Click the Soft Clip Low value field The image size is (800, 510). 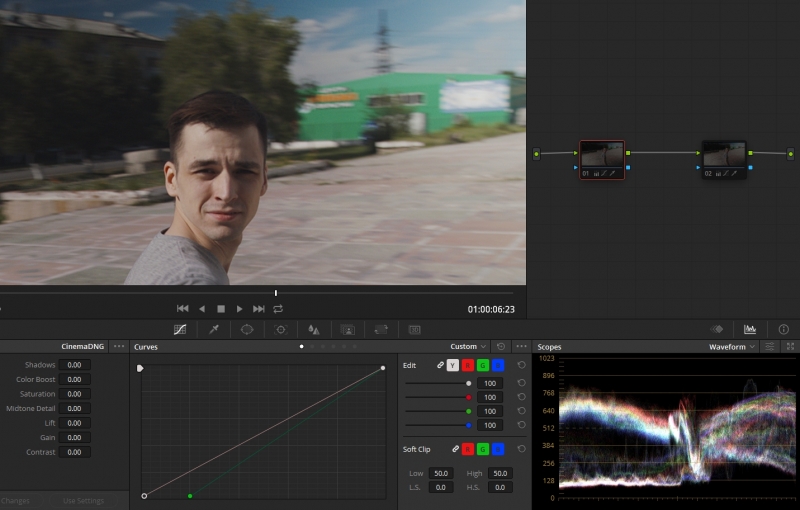441,473
